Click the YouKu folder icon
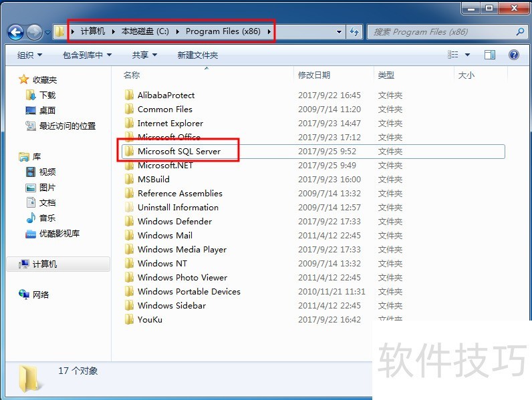Viewport: 532px width, 400px height. click(129, 319)
